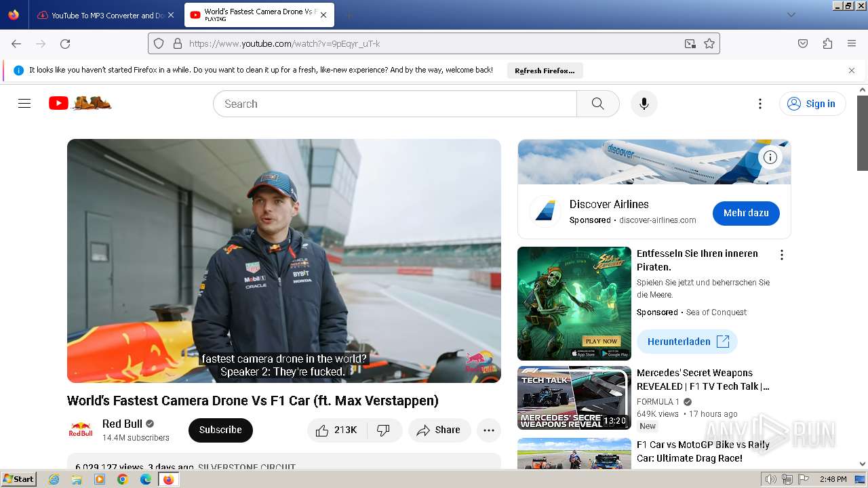The width and height of the screenshot is (868, 488).
Task: Open Sea of Conquest ad thumbnail
Action: (574, 304)
